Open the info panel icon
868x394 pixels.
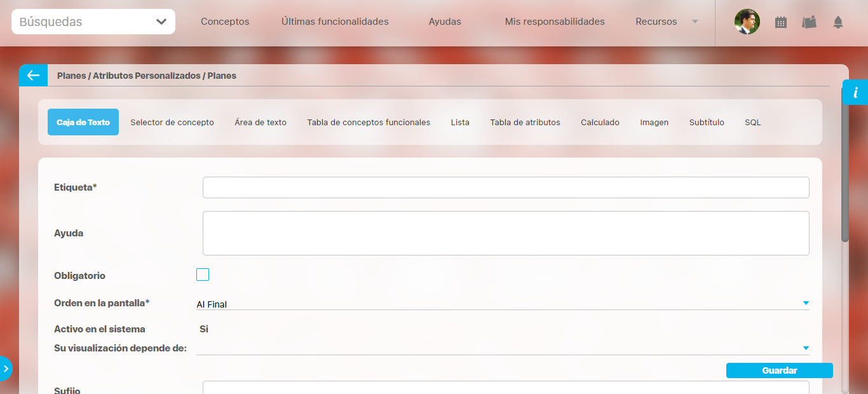pyautogui.click(x=855, y=93)
